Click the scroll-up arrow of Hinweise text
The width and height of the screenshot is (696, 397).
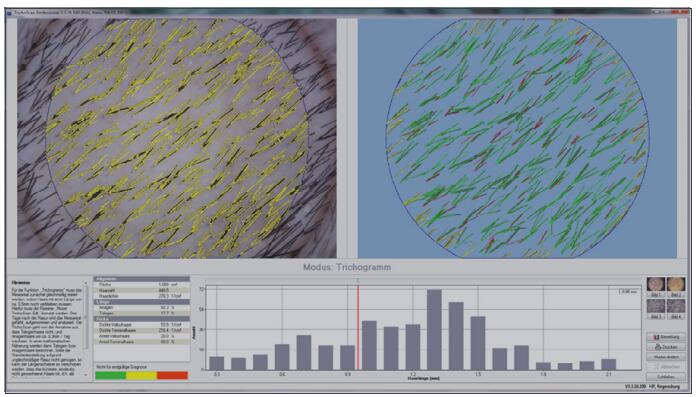86,283
